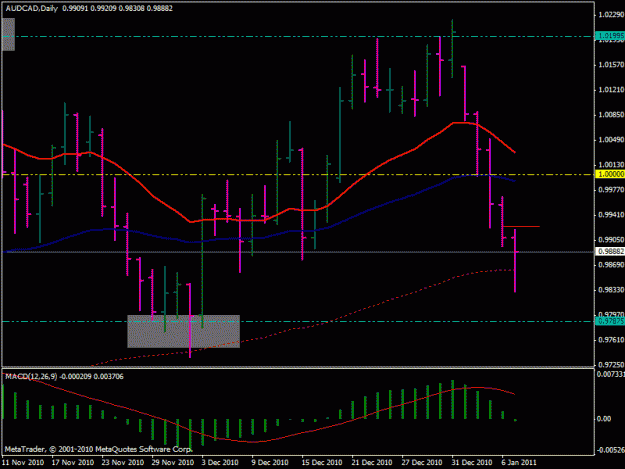Screen dimensions: 625x469
Task: Click the 1.00130 price axis value
Action: click(x=611, y=165)
